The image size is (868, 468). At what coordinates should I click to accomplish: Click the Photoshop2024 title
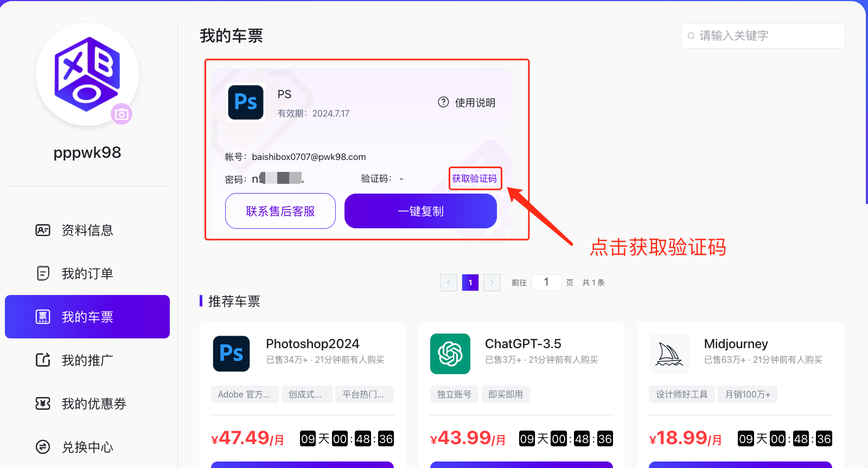pos(312,344)
